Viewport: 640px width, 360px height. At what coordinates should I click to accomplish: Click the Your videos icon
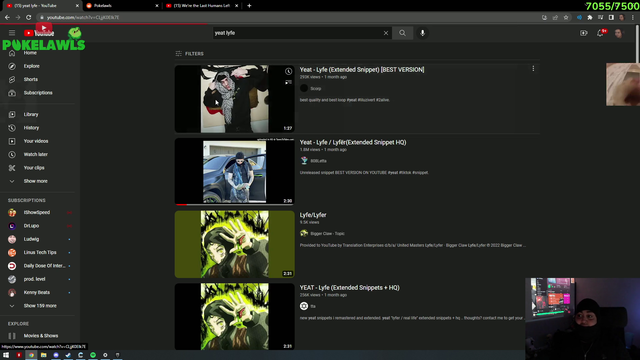point(12,141)
